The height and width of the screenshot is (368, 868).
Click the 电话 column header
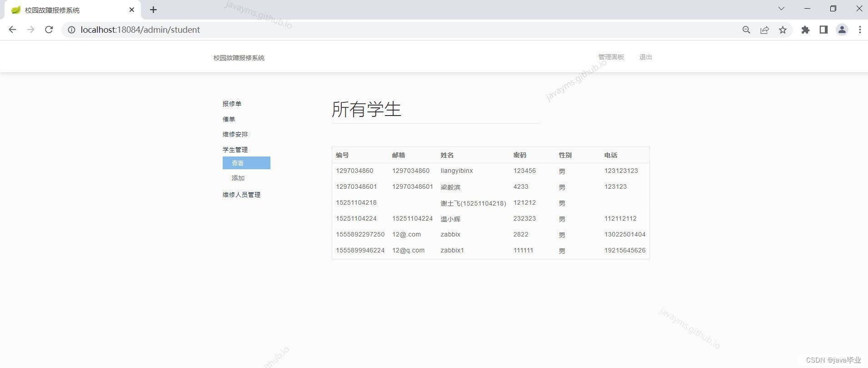(611, 155)
